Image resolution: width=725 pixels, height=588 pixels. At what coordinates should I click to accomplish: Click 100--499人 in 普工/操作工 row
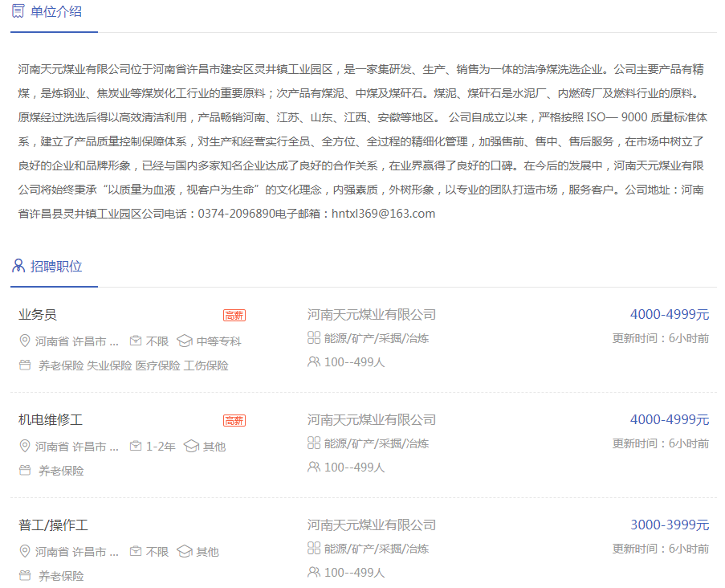(x=355, y=573)
